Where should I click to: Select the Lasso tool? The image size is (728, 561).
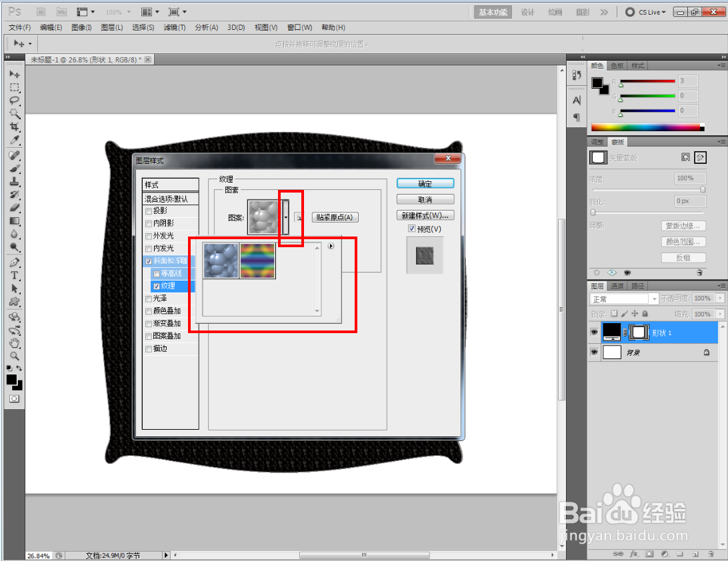tap(15, 100)
